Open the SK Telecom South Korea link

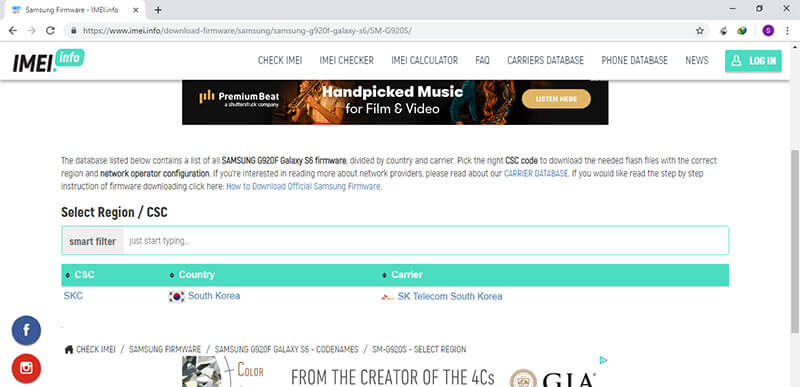[x=450, y=296]
